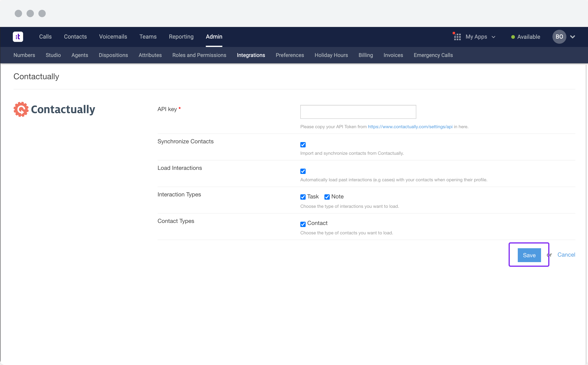Click the 'Contact Types' label

pos(176,221)
